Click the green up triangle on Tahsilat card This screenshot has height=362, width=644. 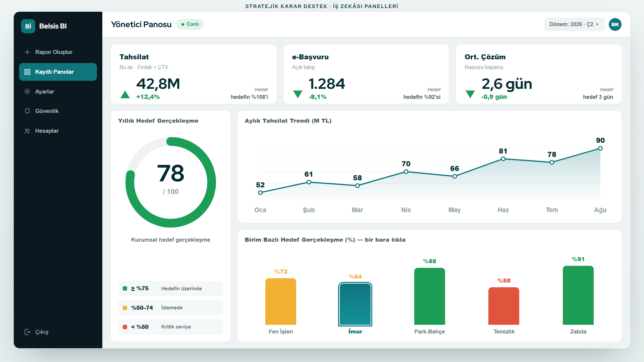[x=125, y=95]
